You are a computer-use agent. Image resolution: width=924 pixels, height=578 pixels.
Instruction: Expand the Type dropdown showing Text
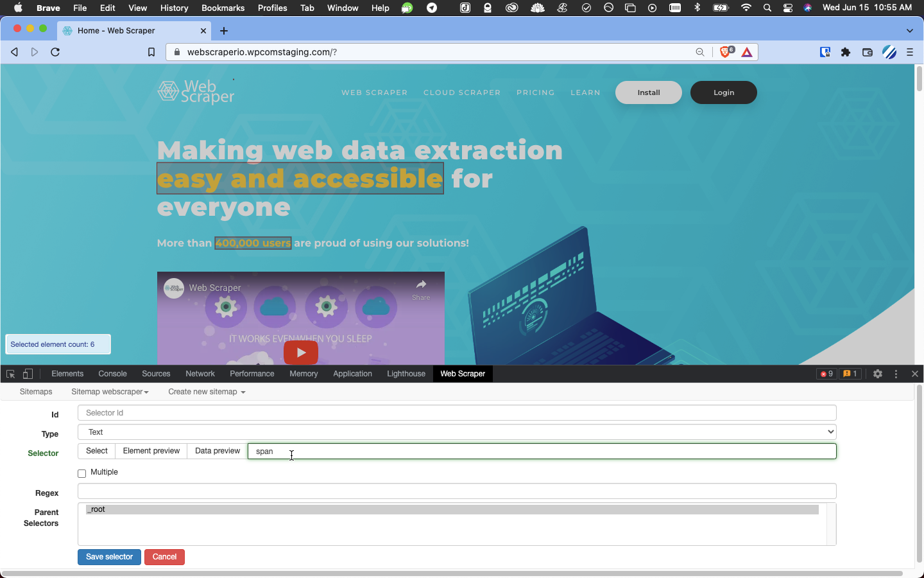click(x=457, y=432)
